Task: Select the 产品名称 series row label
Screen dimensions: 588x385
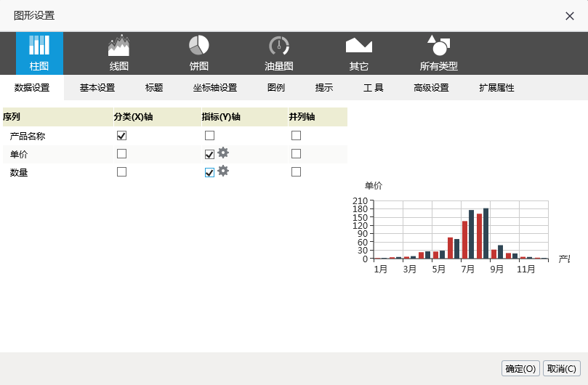Action: tap(28, 136)
